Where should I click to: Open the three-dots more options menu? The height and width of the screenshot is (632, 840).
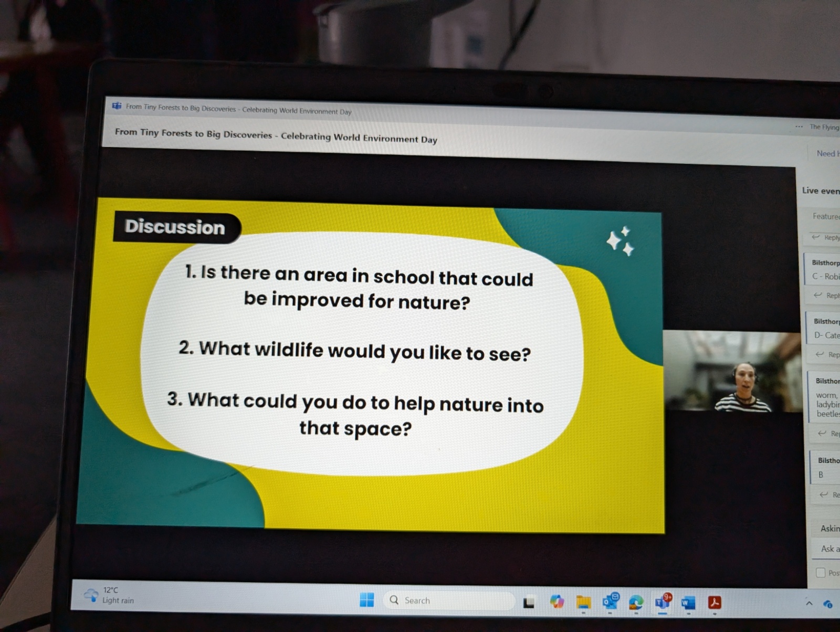click(799, 127)
